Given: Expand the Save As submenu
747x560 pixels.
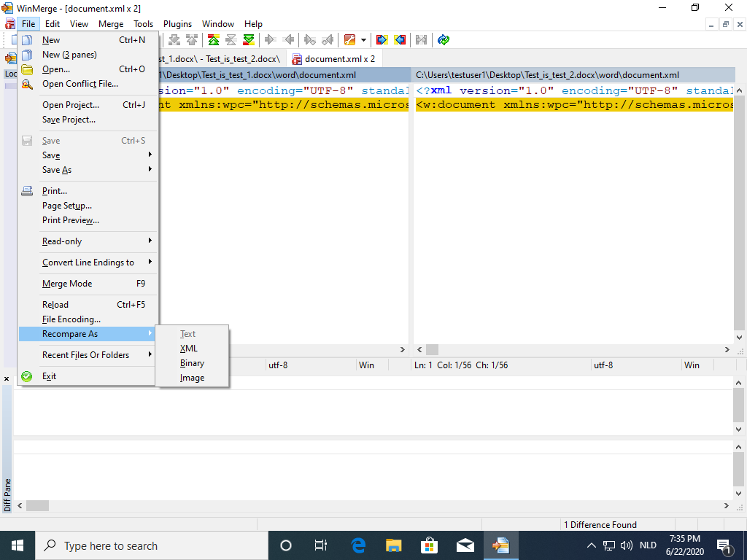Looking at the screenshot, I should [88, 170].
